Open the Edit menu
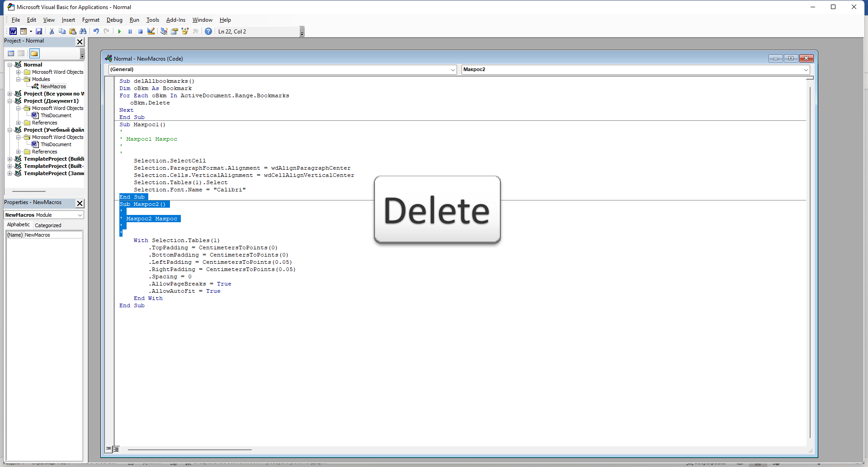 pos(32,20)
